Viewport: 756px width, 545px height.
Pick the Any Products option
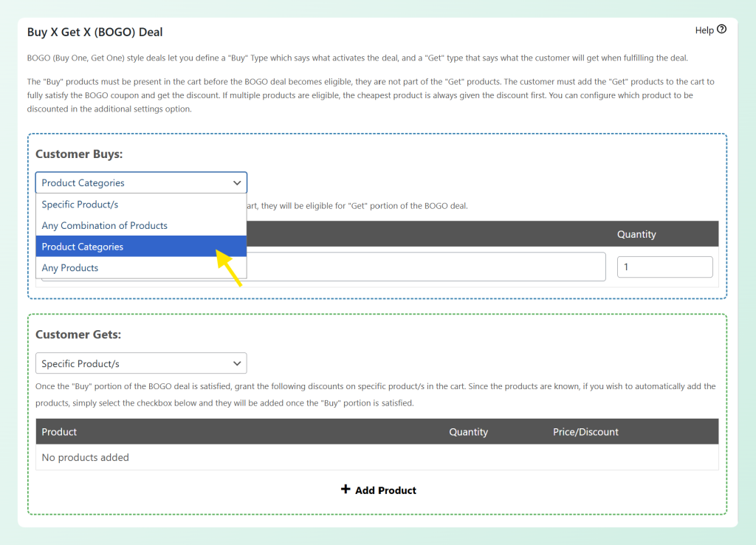(x=141, y=267)
